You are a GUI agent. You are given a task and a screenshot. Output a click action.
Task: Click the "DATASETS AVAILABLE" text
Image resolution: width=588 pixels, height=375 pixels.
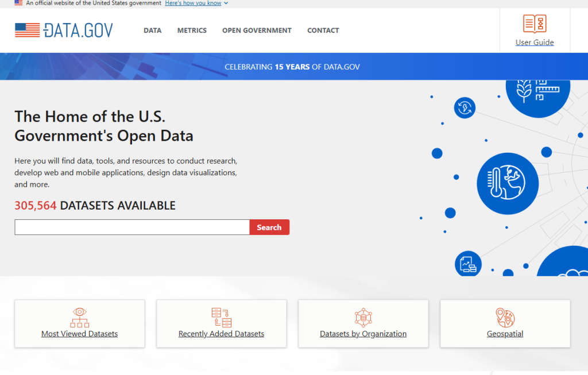coord(118,206)
